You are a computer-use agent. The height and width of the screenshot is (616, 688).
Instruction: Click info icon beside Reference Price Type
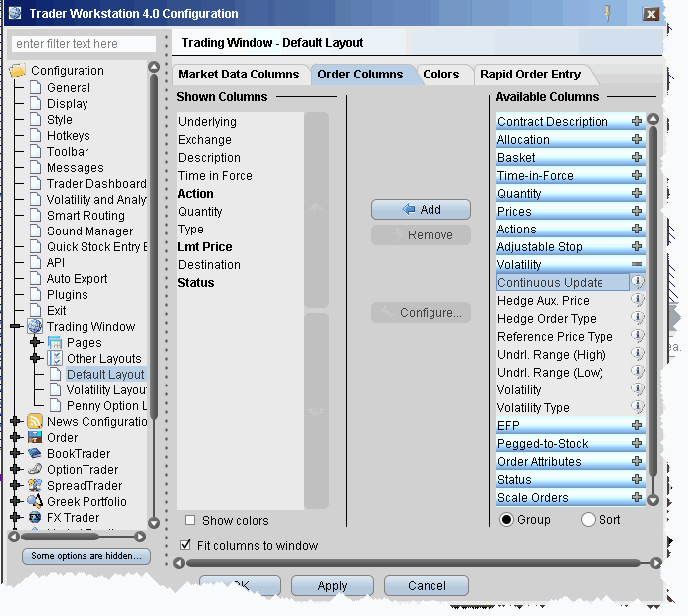pyautogui.click(x=638, y=336)
